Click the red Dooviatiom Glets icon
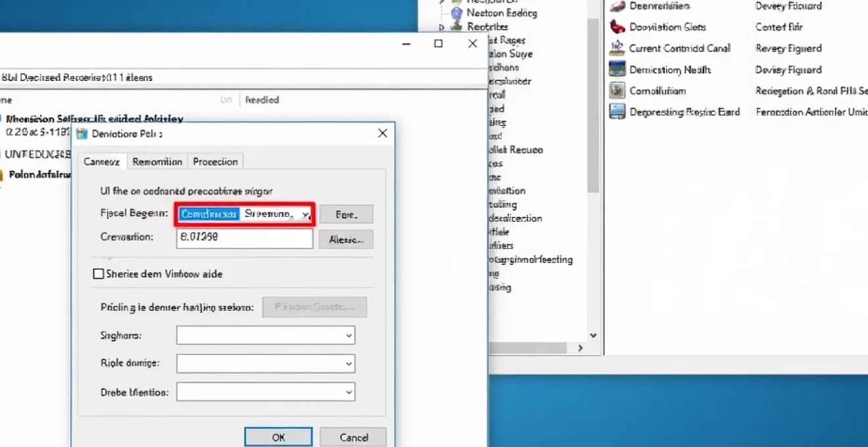This screenshot has width=868, height=447. coord(617,27)
